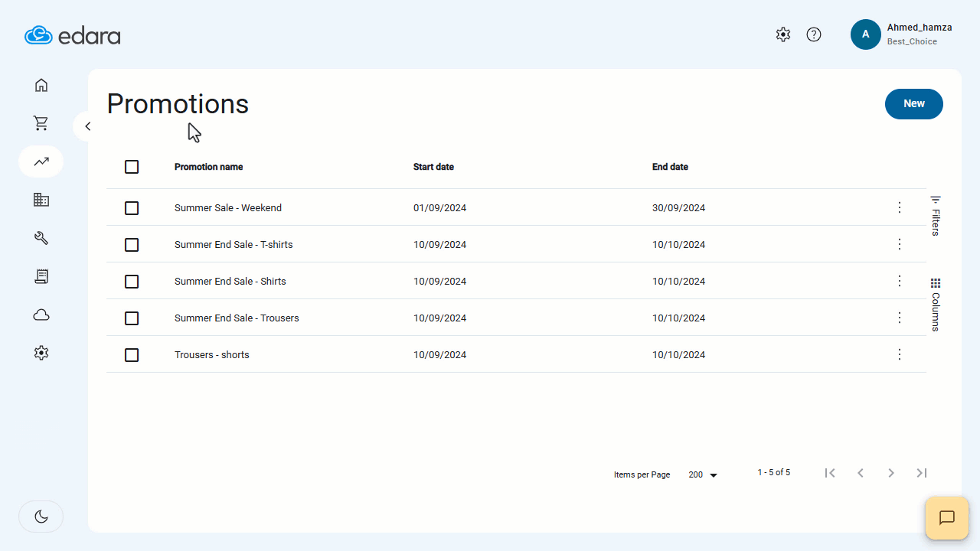Check the Summer End Sale - Shirts row
The height and width of the screenshot is (551, 980).
pyautogui.click(x=132, y=282)
